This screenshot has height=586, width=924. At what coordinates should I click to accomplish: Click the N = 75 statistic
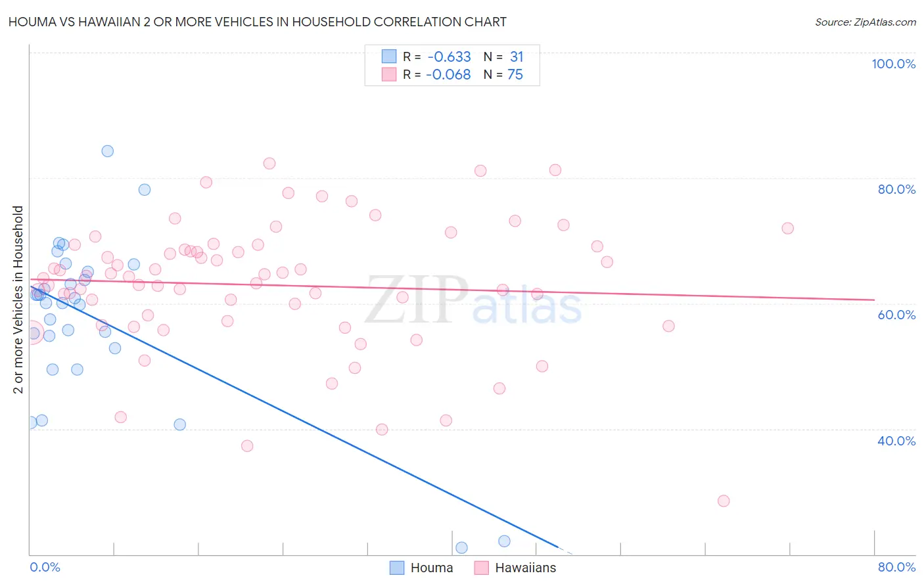point(503,74)
